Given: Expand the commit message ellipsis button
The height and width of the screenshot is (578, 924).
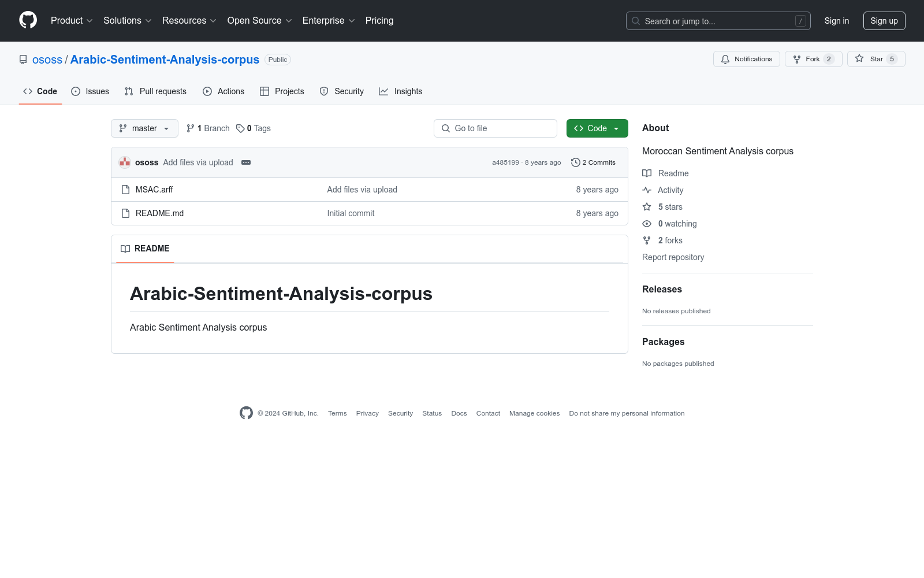Looking at the screenshot, I should [246, 162].
